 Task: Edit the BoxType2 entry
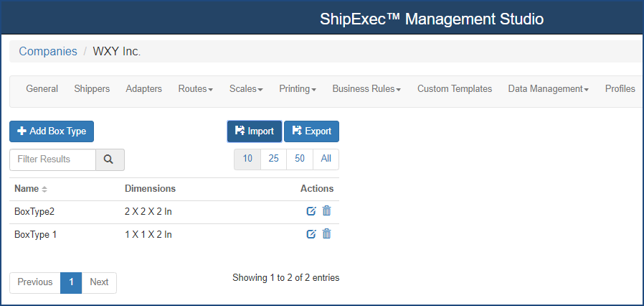click(x=311, y=211)
